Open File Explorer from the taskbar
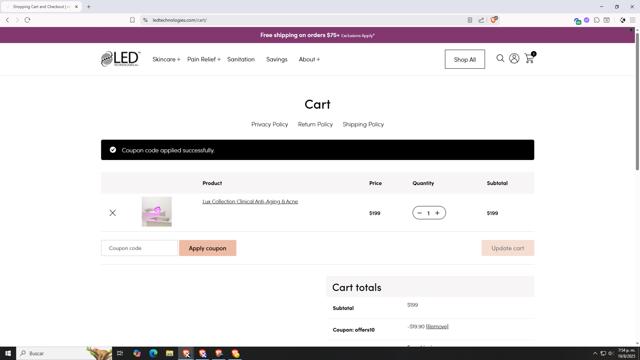 click(x=169, y=353)
